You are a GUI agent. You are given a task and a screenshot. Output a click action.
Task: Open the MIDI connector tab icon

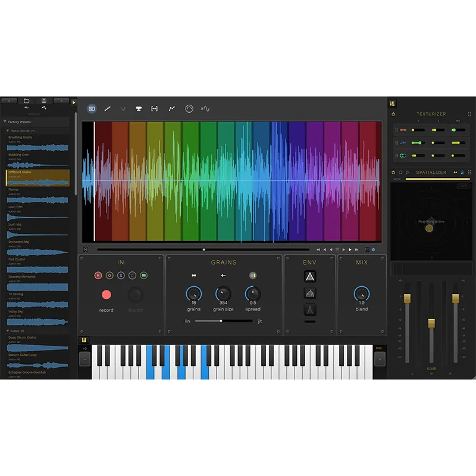pos(189,109)
